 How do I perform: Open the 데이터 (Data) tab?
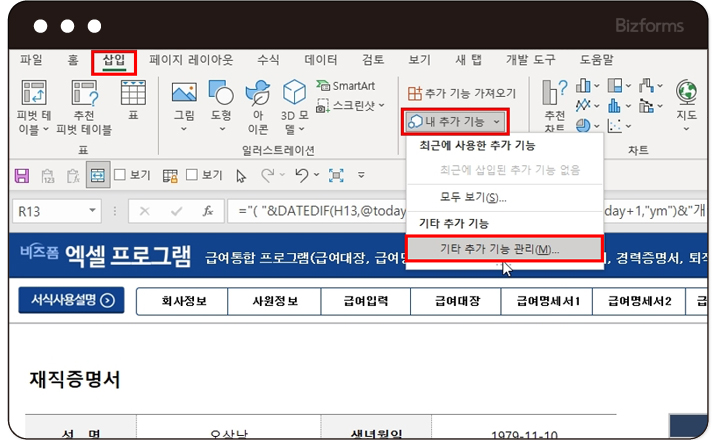click(321, 60)
